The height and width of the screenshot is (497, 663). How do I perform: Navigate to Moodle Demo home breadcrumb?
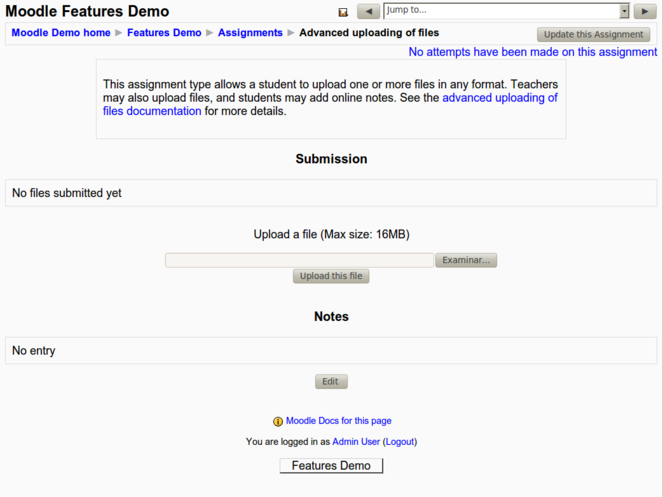pyautogui.click(x=61, y=33)
